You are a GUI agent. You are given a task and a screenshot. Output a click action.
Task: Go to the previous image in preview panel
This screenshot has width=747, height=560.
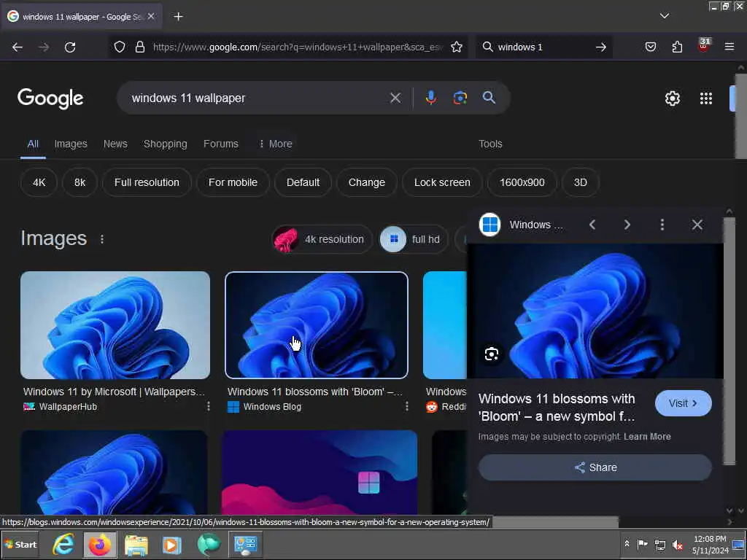pos(592,225)
